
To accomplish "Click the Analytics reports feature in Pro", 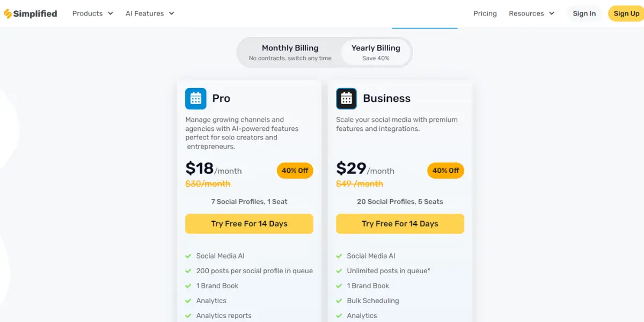I will click(224, 316).
